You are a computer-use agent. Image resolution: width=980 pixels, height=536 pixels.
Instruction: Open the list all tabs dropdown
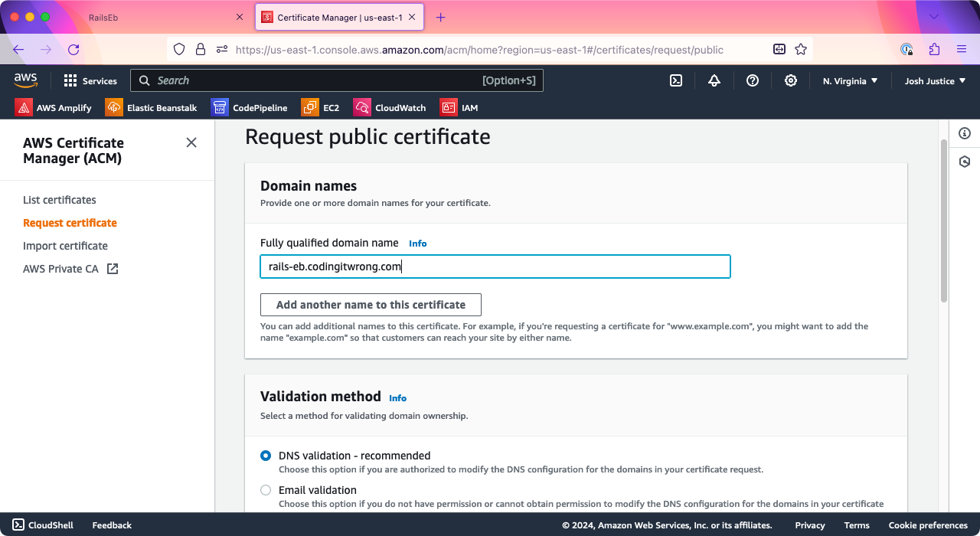coord(933,17)
